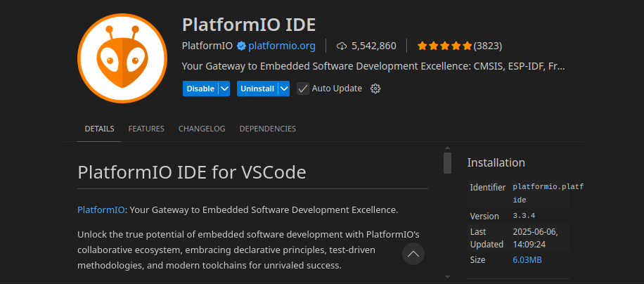Click the Disable button
644x284 pixels.
tap(200, 89)
